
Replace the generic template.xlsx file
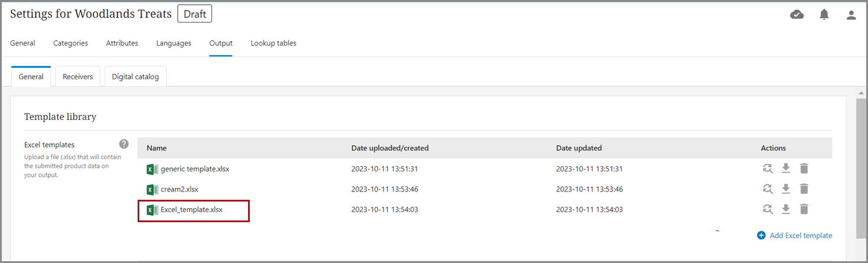768,168
